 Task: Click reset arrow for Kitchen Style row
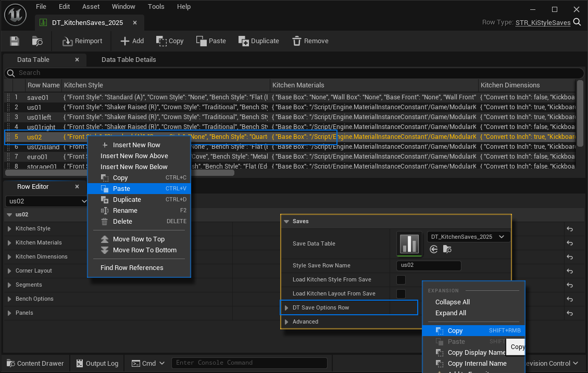pos(570,229)
